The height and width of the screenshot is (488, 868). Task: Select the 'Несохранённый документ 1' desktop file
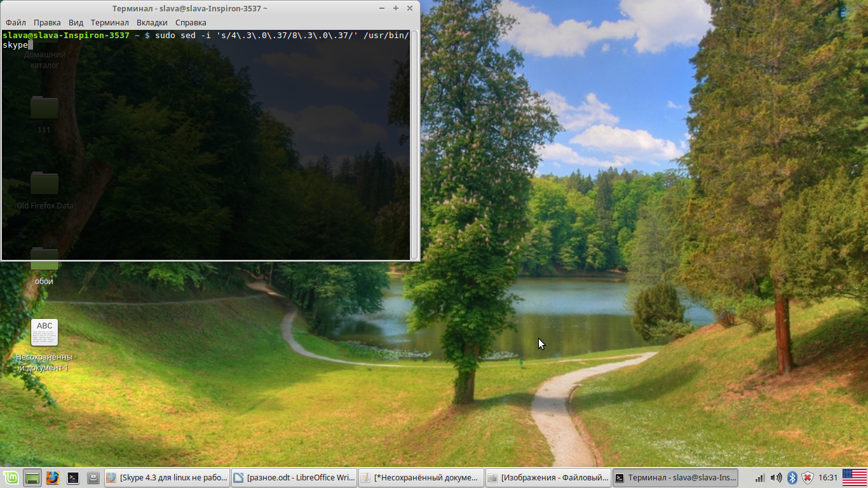[44, 345]
